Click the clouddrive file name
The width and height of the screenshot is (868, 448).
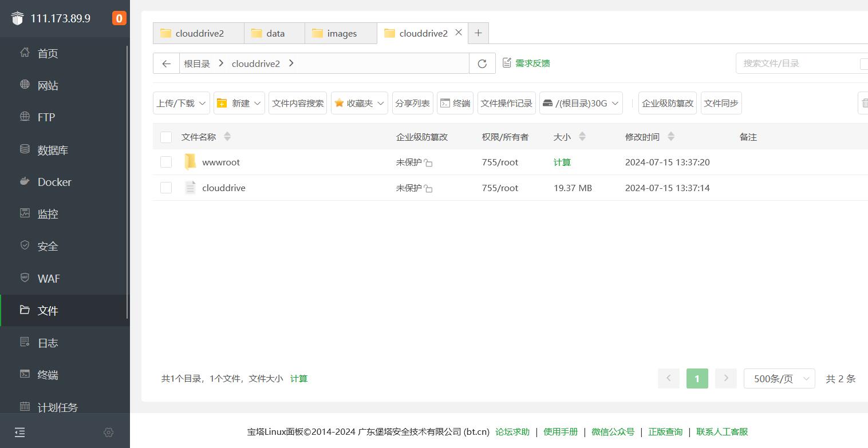(224, 188)
